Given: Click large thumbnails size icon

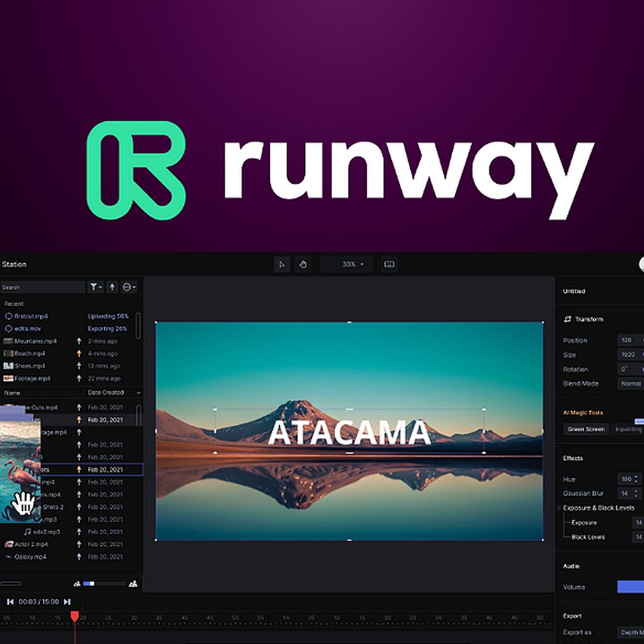Looking at the screenshot, I should [x=133, y=584].
